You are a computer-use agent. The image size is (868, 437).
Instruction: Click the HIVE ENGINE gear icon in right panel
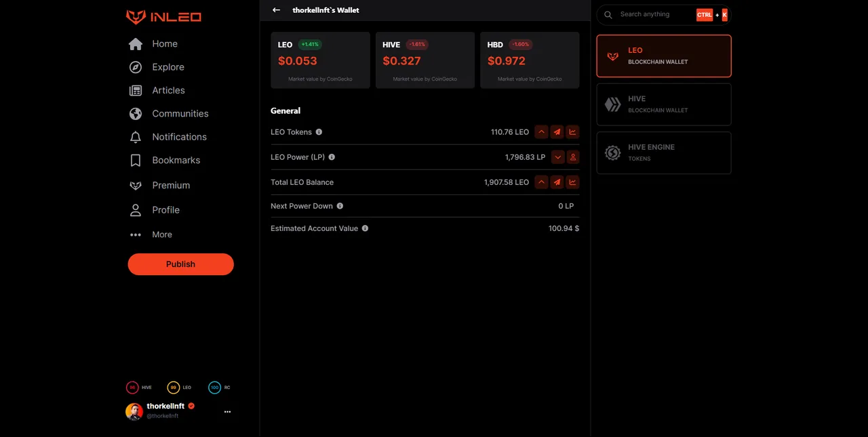click(x=613, y=152)
